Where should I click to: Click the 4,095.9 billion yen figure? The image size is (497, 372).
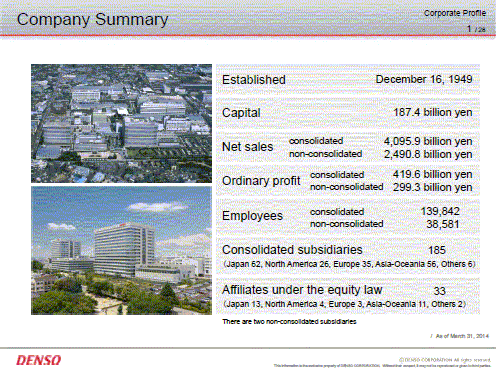tap(428, 141)
